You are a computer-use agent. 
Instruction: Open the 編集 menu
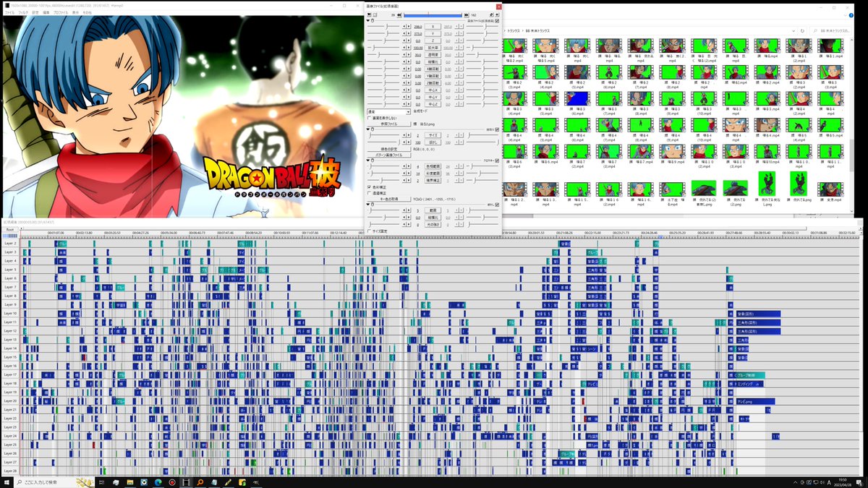coord(46,13)
